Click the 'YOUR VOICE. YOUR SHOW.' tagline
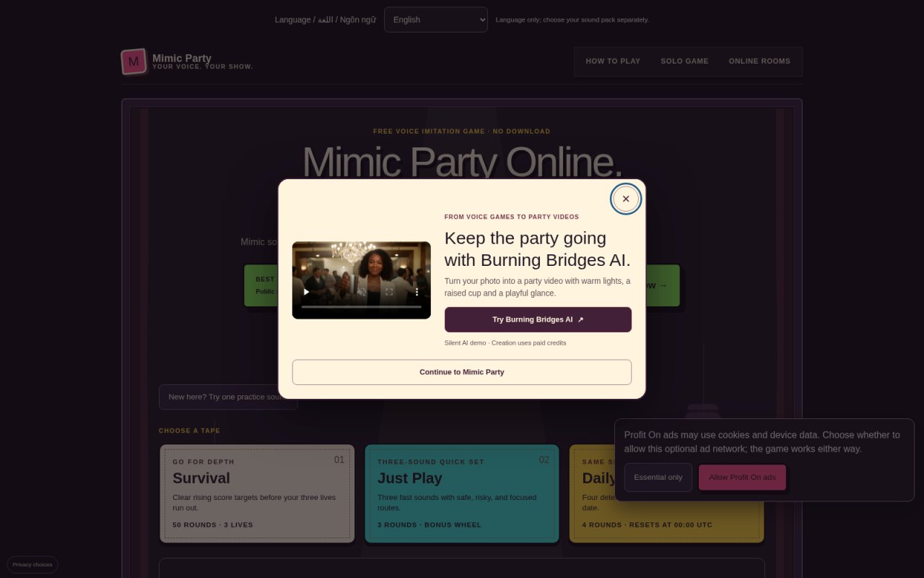This screenshot has width=924, height=578. [x=203, y=66]
